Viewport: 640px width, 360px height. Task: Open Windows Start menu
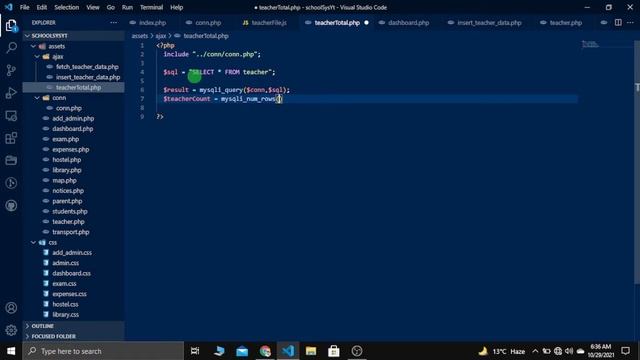pyautogui.click(x=11, y=351)
